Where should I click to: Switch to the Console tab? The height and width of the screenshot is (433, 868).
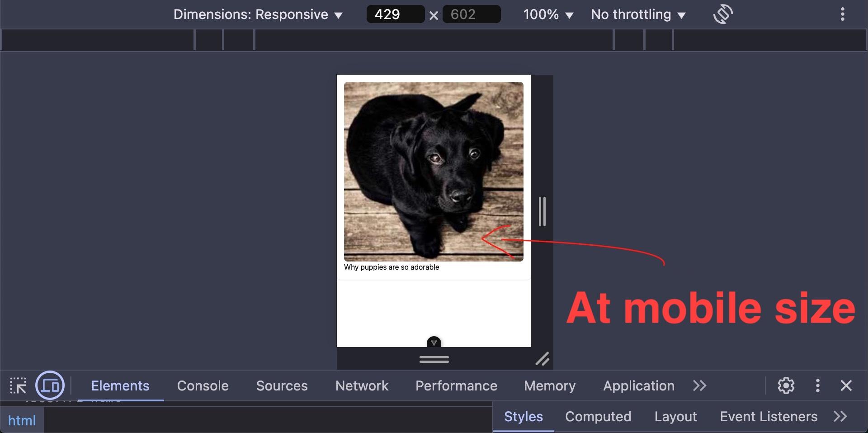pyautogui.click(x=203, y=385)
